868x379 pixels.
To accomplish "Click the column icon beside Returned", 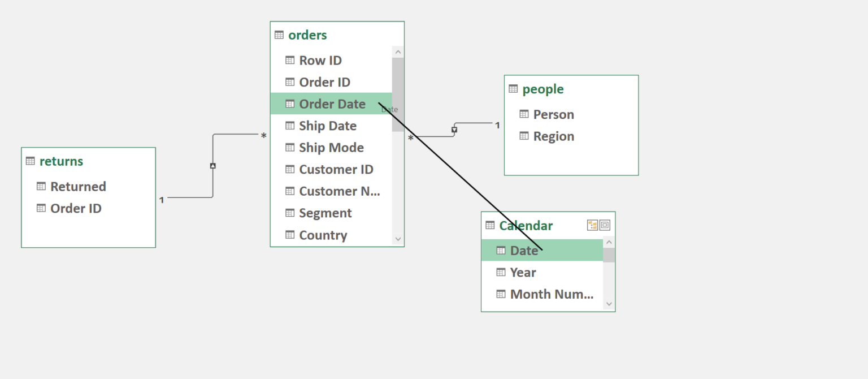I will 41,186.
